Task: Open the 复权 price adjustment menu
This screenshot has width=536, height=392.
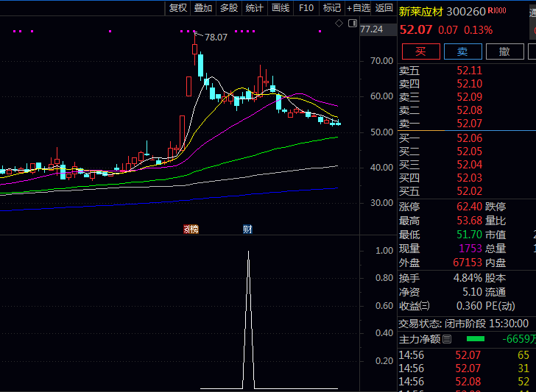Action: 178,8
